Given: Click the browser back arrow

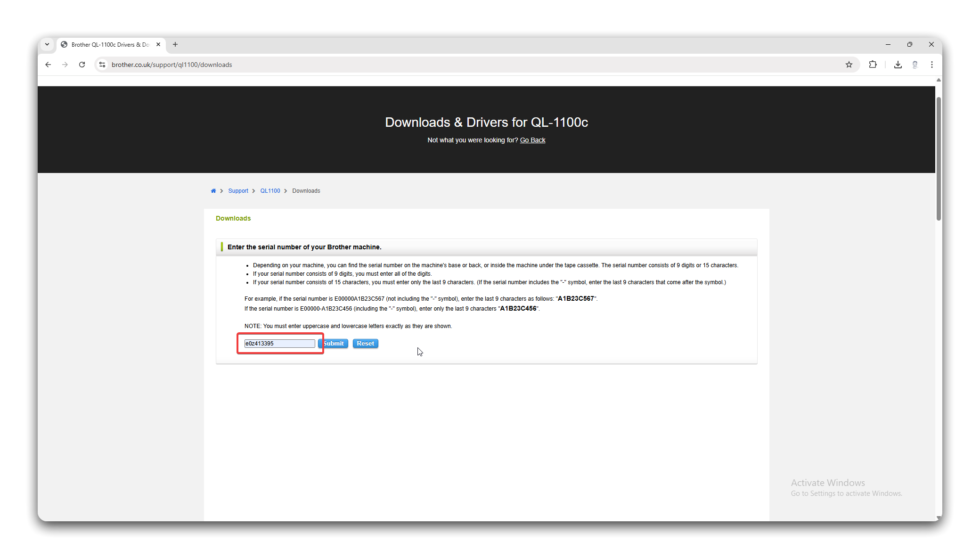Looking at the screenshot, I should coord(48,65).
